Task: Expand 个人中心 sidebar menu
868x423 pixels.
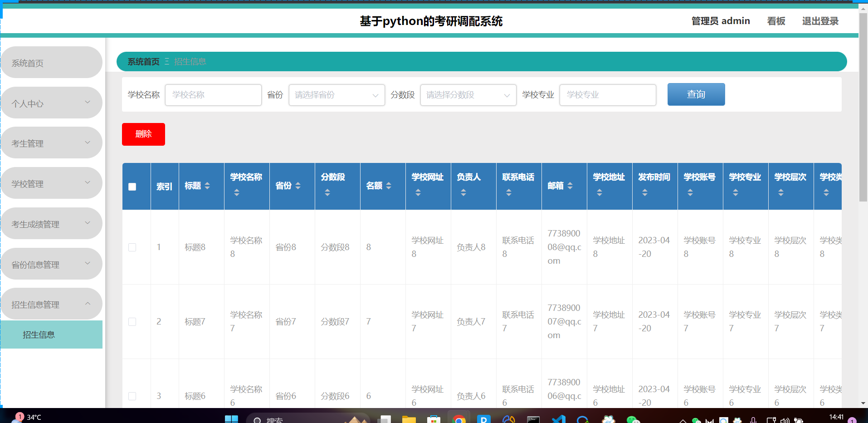Action: click(x=51, y=103)
